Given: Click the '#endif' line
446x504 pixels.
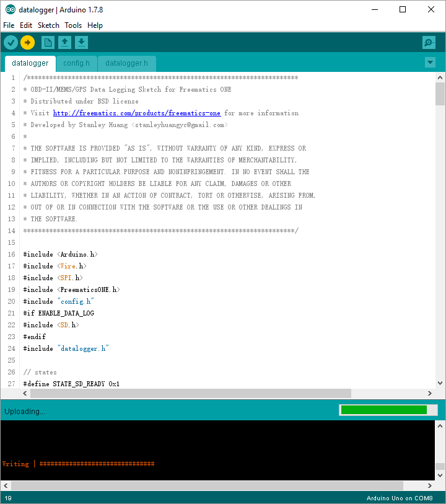Looking at the screenshot, I should coord(34,337).
